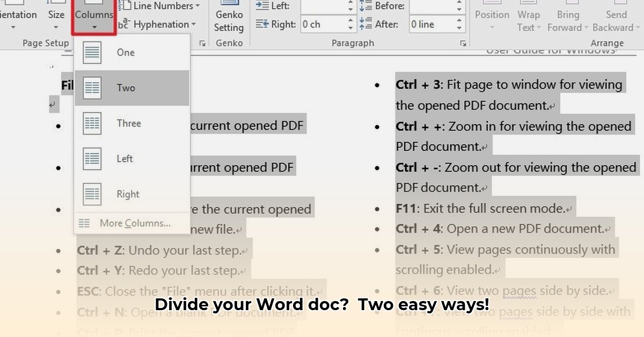The image size is (644, 337).
Task: Click the Spacing Before icon
Action: point(365,6)
